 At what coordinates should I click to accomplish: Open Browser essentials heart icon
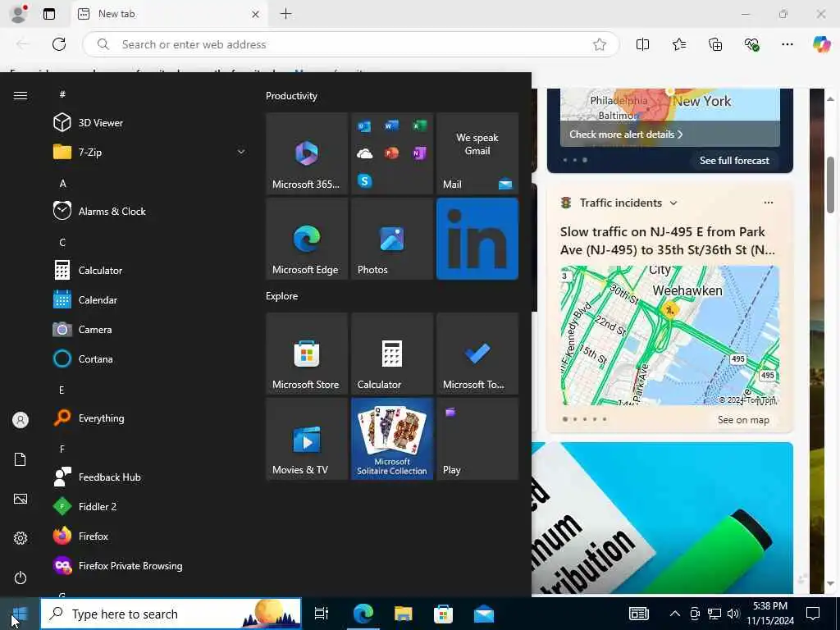[751, 44]
